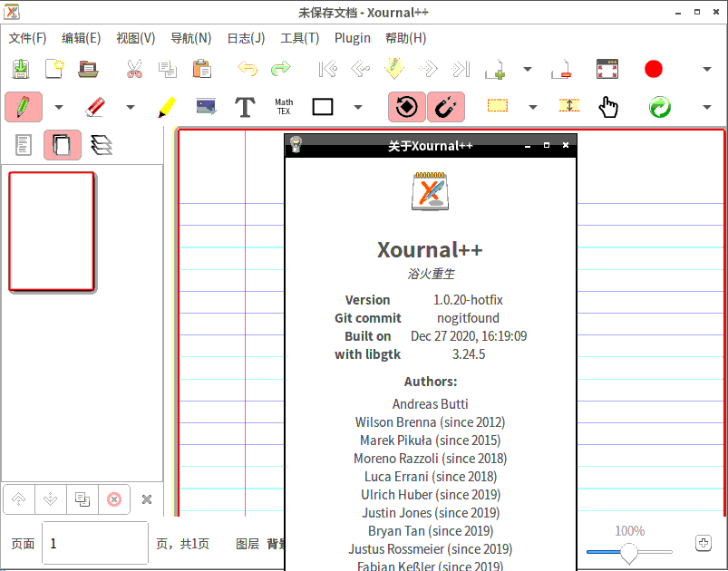Open a file with the folder icon
The width and height of the screenshot is (728, 571).
[x=88, y=69]
